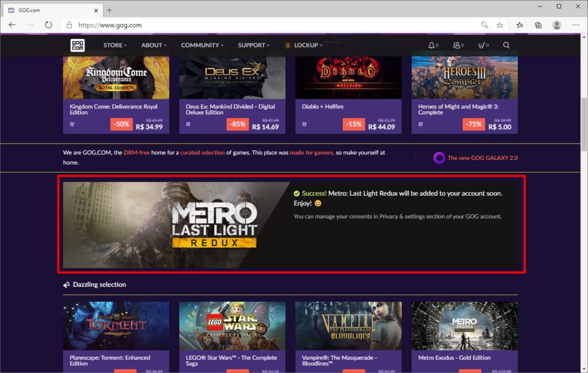This screenshot has width=588, height=373.
Task: Open the collections icon
Action: coord(538,25)
